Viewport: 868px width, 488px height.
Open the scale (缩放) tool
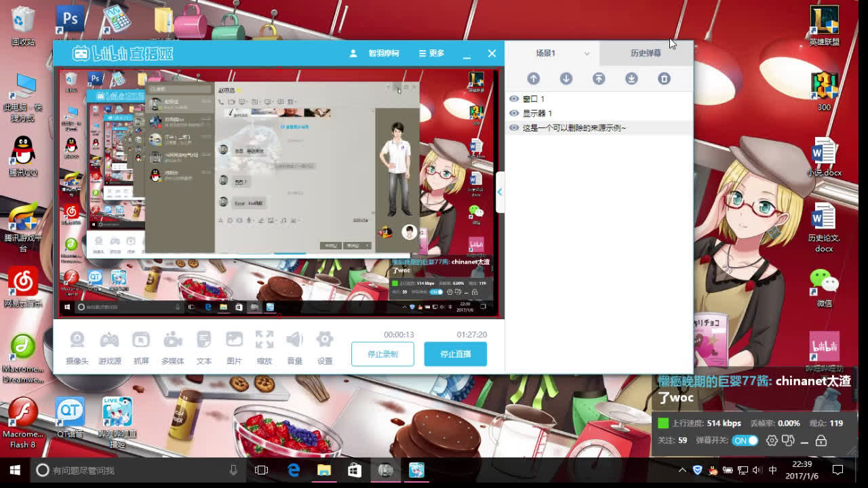coord(264,348)
